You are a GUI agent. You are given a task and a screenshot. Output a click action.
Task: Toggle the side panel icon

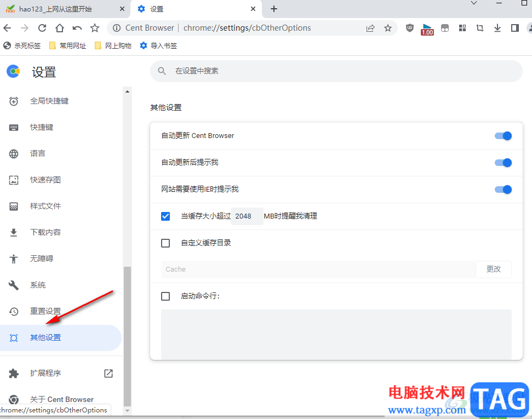515,28
